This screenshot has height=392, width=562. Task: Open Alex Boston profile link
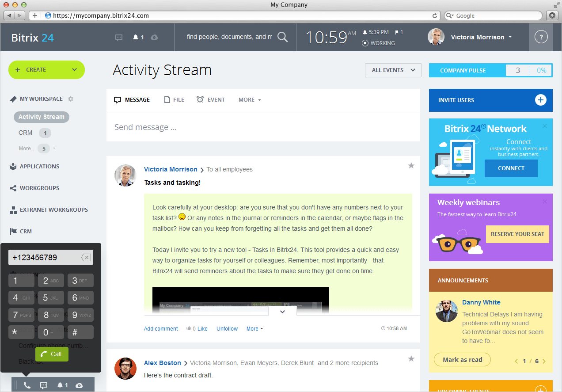pyautogui.click(x=163, y=363)
